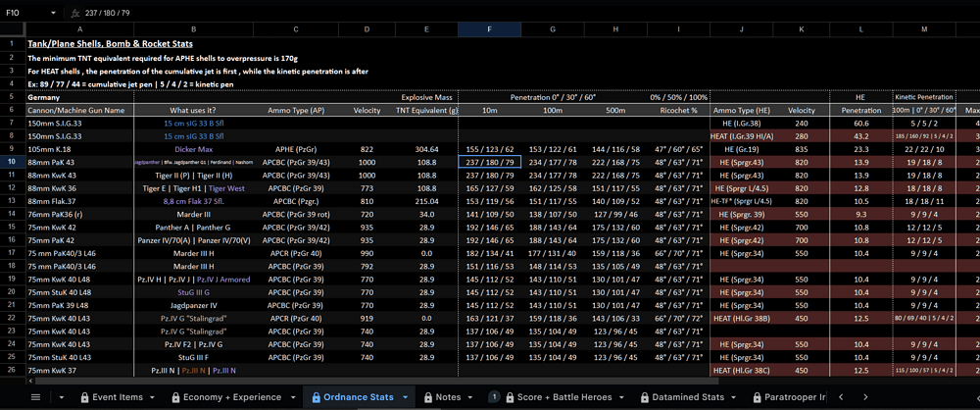Select column M header
The height and width of the screenshot is (410, 980).
(x=924, y=29)
